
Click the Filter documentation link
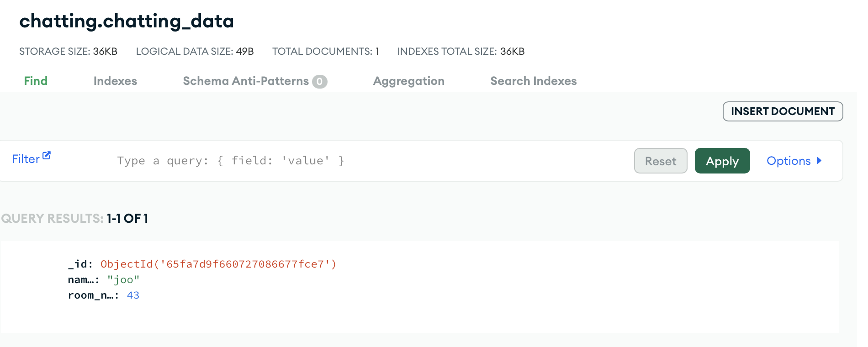(x=26, y=159)
